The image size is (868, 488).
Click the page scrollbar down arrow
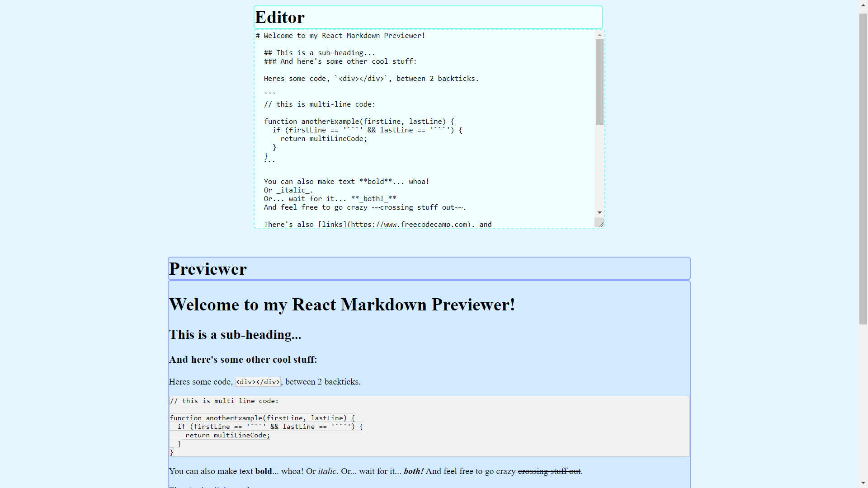tap(863, 483)
